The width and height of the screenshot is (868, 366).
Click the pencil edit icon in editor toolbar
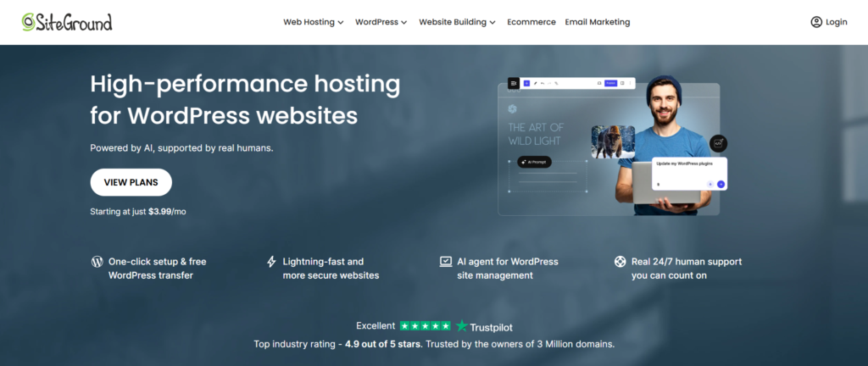(x=536, y=84)
